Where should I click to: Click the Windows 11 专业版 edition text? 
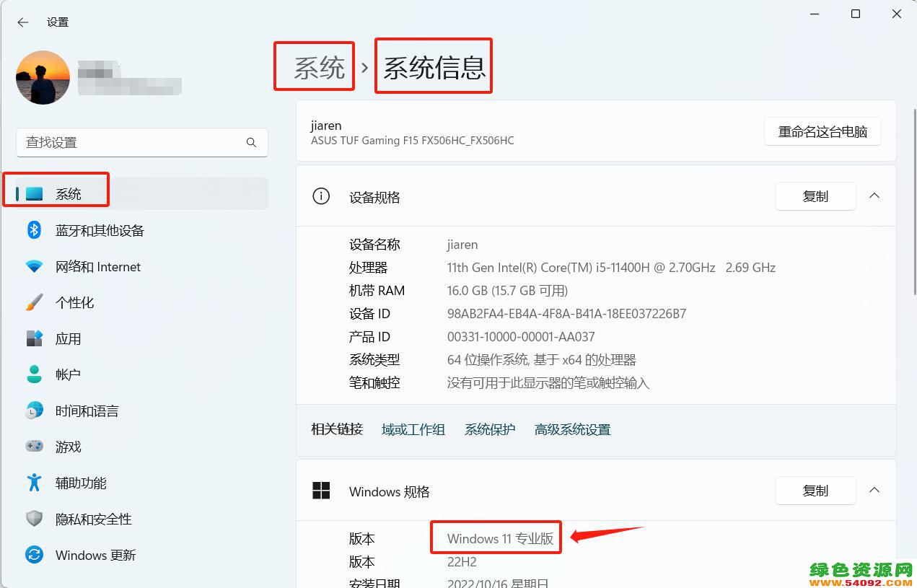click(x=500, y=539)
